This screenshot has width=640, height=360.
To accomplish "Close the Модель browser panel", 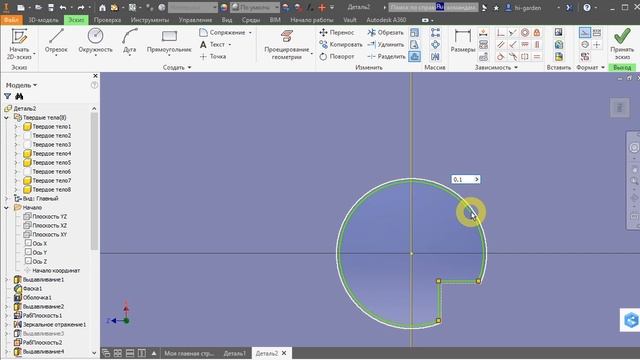I will click(96, 76).
